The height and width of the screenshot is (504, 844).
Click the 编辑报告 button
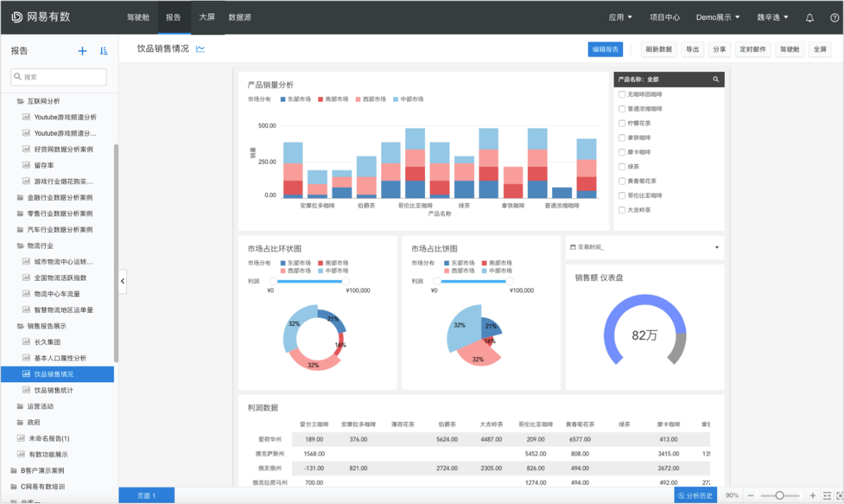coord(605,49)
